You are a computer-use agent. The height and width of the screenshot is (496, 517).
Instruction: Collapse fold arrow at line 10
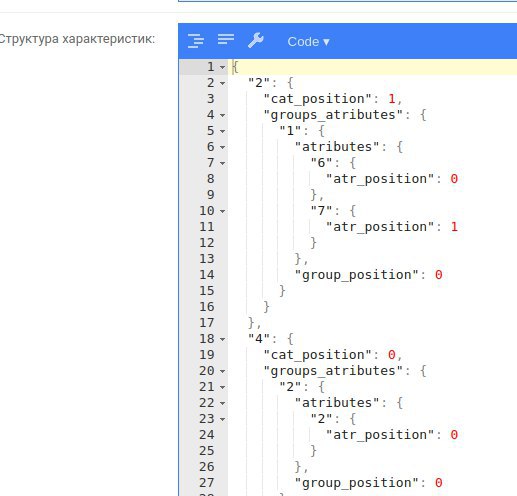222,211
